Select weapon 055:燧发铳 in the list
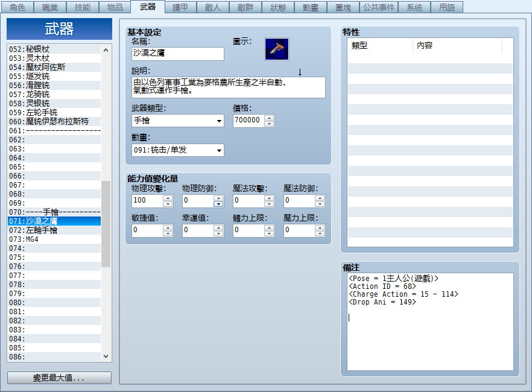 (x=54, y=77)
